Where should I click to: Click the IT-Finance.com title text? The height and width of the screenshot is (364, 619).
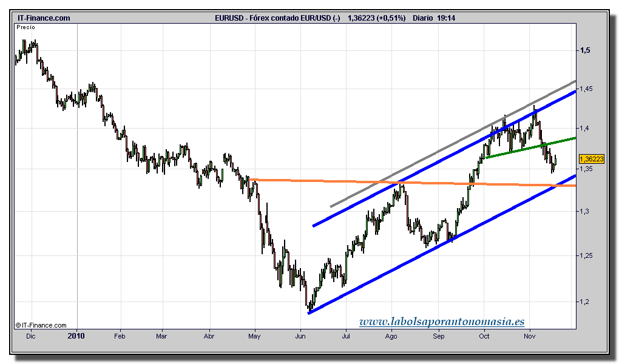44,18
